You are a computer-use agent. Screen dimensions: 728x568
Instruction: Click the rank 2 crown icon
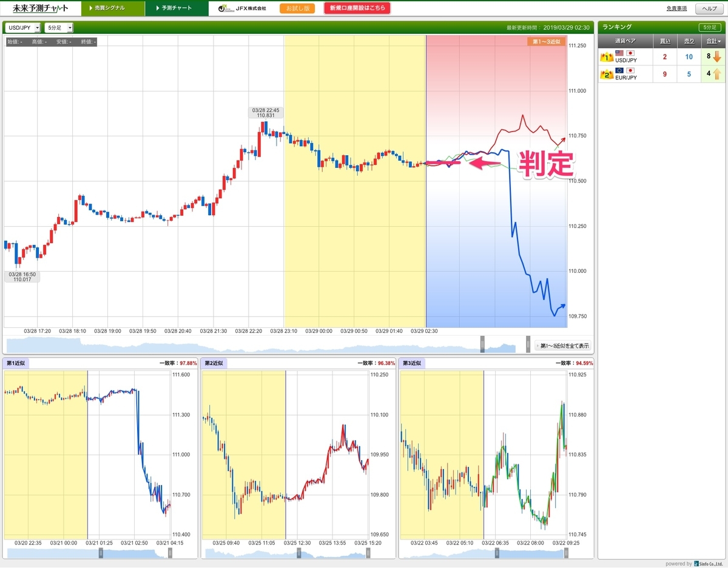click(606, 75)
